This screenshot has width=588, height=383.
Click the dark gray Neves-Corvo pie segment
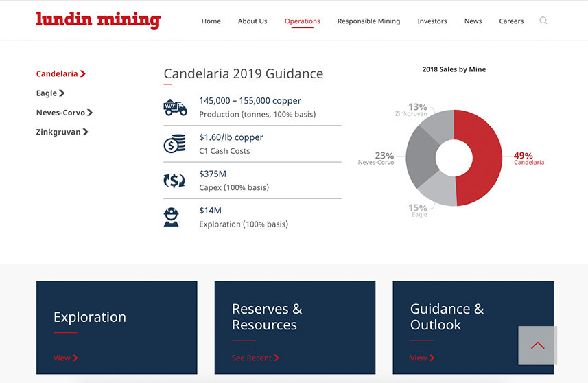point(421,156)
